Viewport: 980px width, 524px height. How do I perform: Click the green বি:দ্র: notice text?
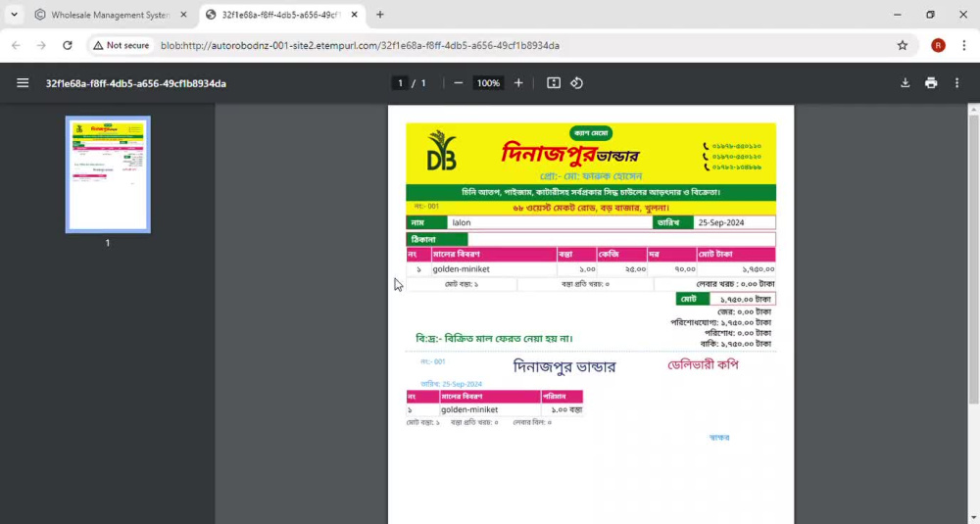tap(494, 339)
